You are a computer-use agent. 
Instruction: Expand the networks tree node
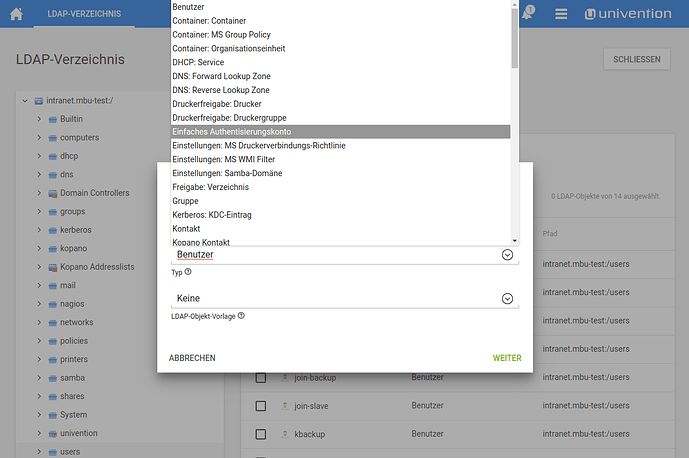click(x=39, y=322)
